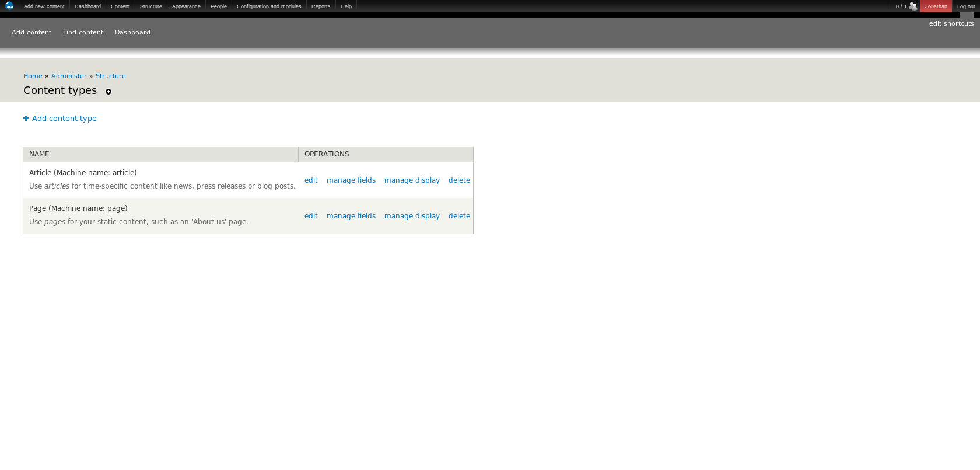Click add-to-shortcuts plus icon beside Content types
Screen dimensions: 980x470
coord(108,92)
